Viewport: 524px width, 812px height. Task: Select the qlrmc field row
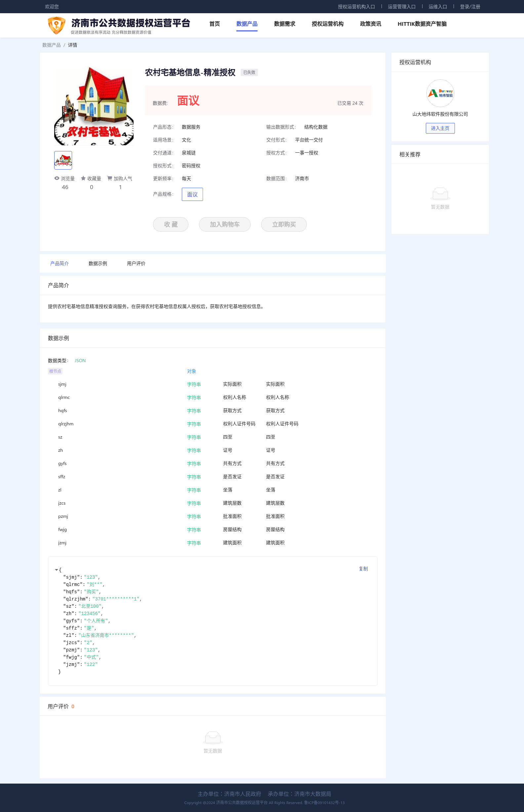(x=213, y=398)
